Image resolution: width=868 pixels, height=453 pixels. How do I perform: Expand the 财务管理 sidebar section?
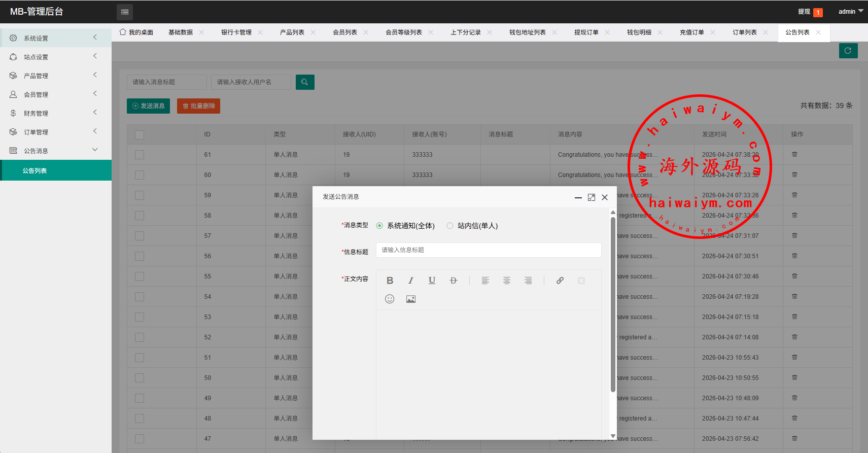pos(56,113)
